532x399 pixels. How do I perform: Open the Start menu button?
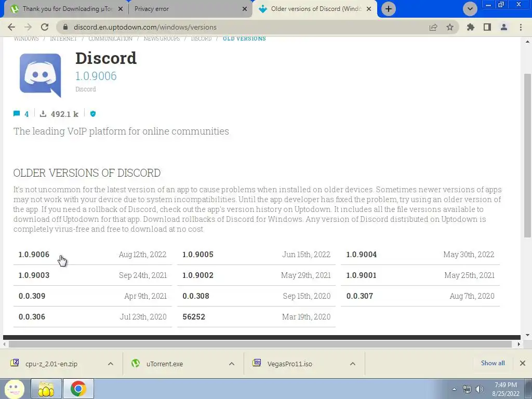point(14,389)
